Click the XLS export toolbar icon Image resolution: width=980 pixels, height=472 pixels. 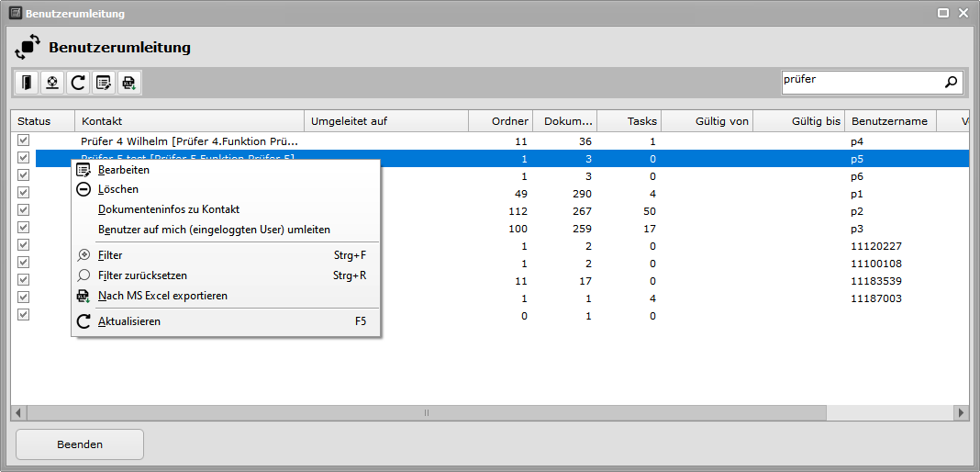(x=129, y=83)
